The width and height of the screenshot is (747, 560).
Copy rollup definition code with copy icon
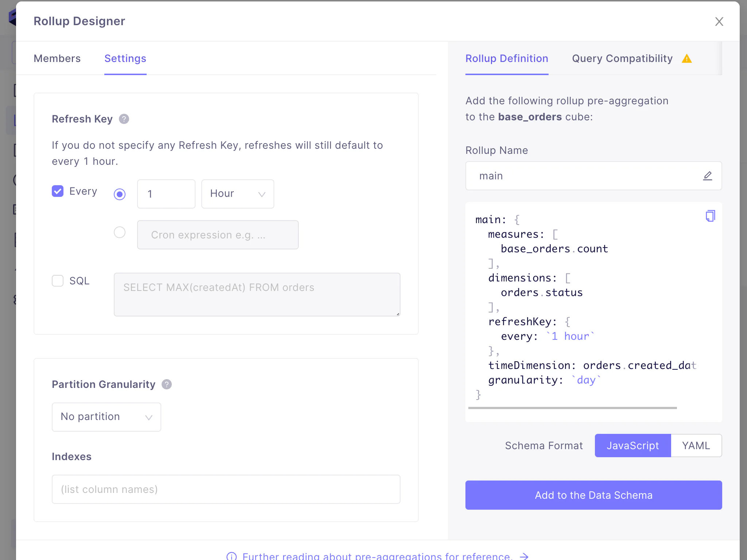[710, 216]
